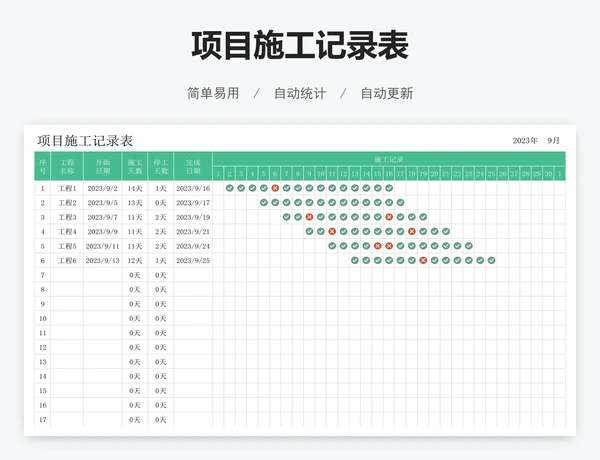600x460 pixels.
Task: Click the green check on day 11 for 工程5
Action: point(332,246)
